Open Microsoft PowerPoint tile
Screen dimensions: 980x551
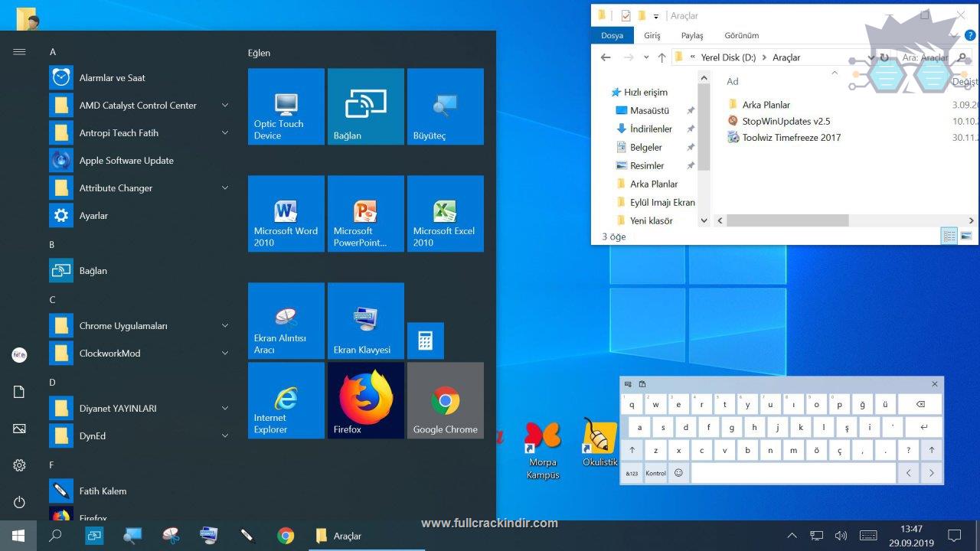366,214
